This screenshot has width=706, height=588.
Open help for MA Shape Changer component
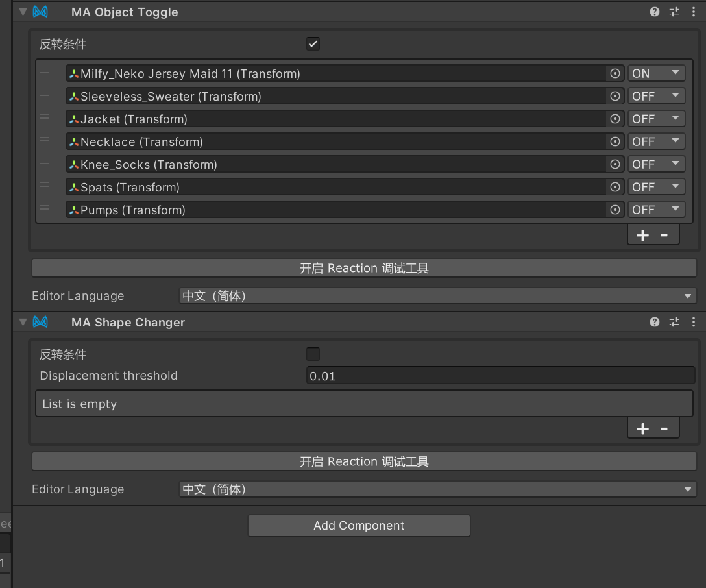(655, 322)
